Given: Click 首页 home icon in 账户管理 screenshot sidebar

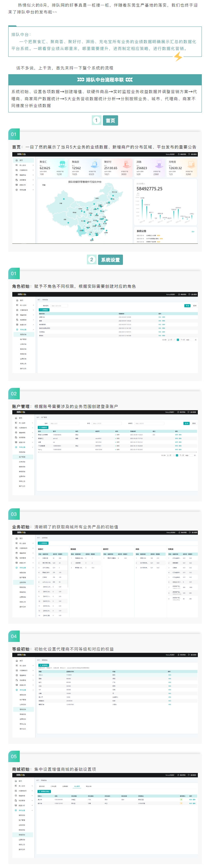Looking at the screenshot, I should [16, 418].
